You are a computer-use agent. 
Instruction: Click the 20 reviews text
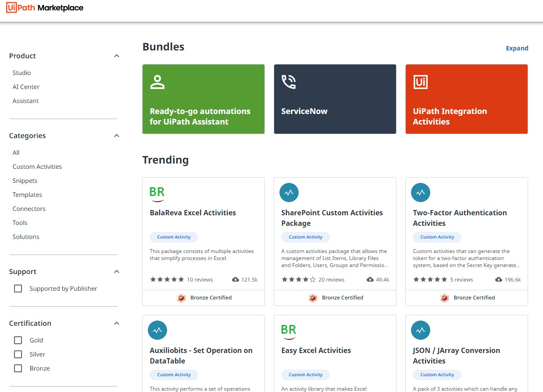[332, 280]
